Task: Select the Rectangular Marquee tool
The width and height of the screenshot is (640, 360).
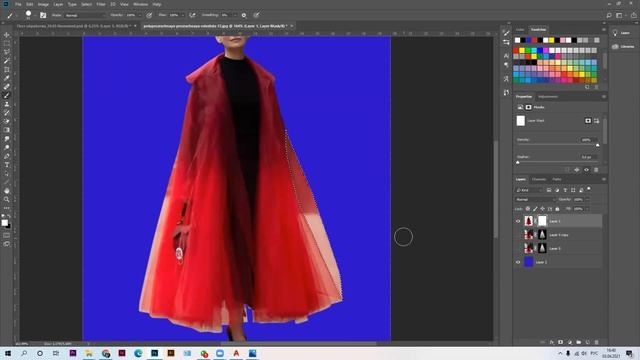Action: point(7,44)
